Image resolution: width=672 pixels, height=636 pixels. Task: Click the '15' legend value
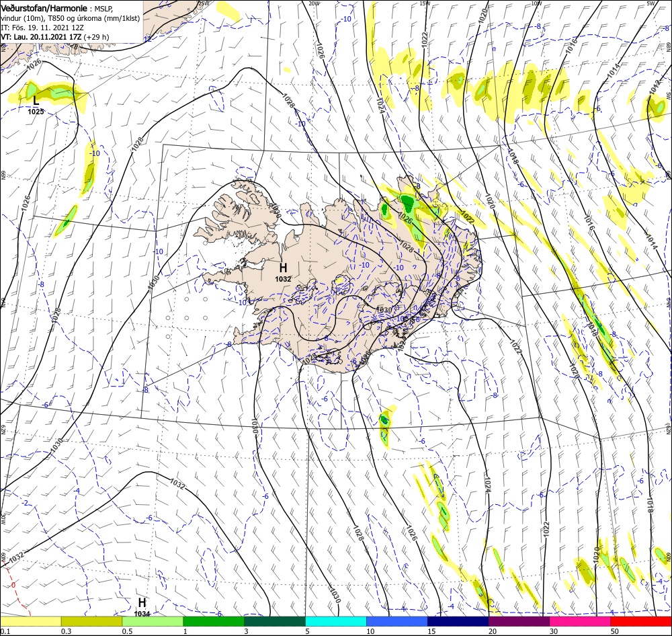coord(431,631)
